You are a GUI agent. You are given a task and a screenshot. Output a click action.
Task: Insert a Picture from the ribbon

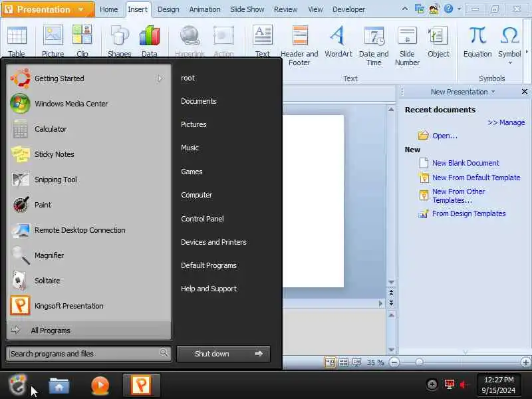(53, 41)
